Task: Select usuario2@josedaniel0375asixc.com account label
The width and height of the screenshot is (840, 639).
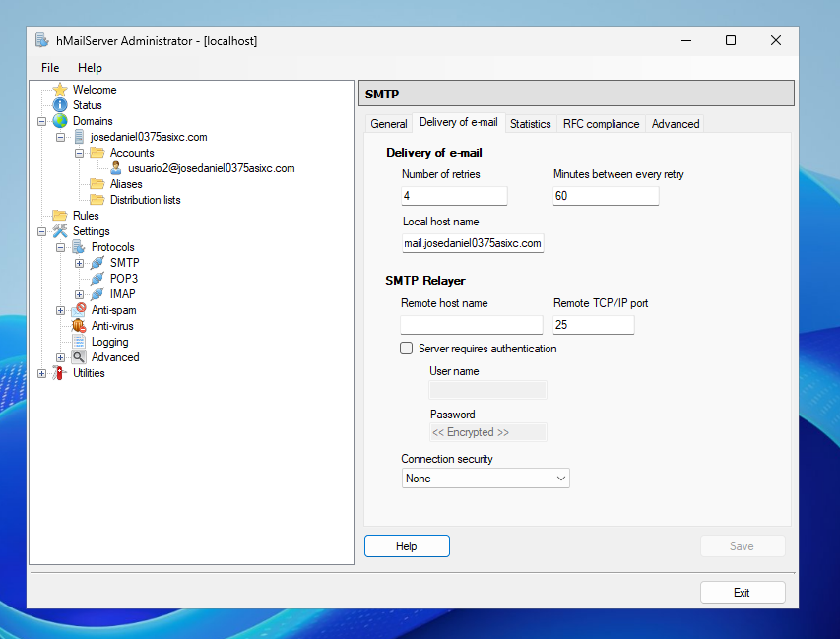Action: pos(212,168)
